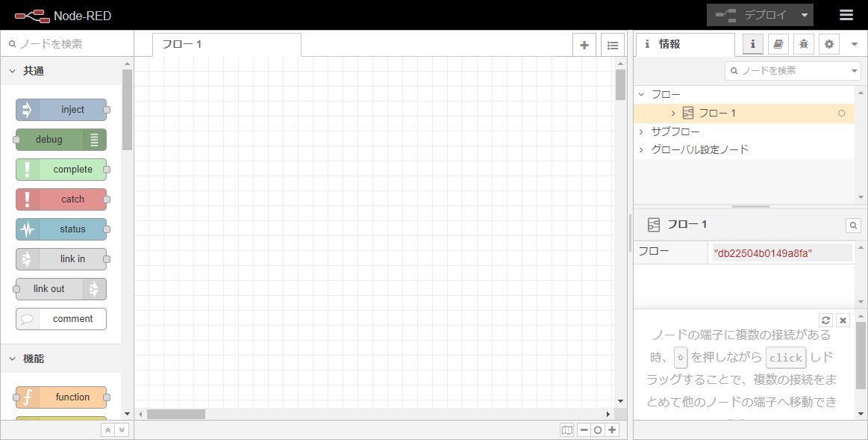The image size is (868, 440).
Task: Click the フロー 1 status circle
Action: (842, 114)
